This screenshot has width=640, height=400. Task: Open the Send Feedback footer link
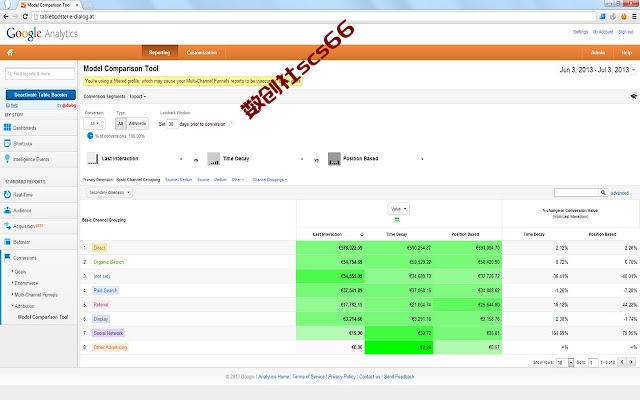399,376
